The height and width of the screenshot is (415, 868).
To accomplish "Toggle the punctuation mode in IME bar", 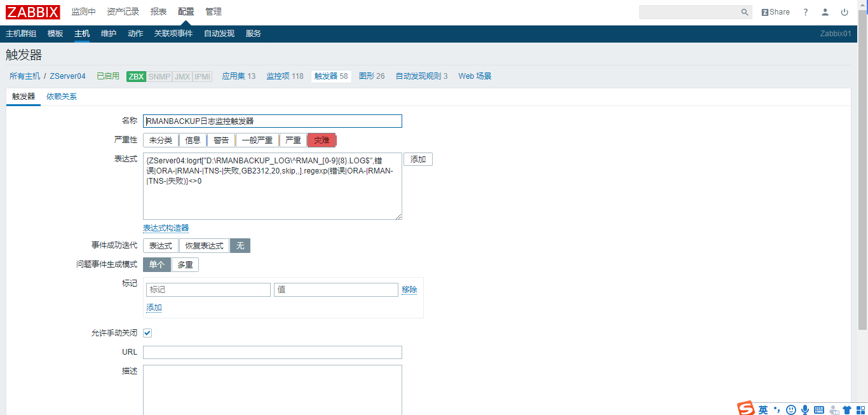I will pyautogui.click(x=777, y=410).
